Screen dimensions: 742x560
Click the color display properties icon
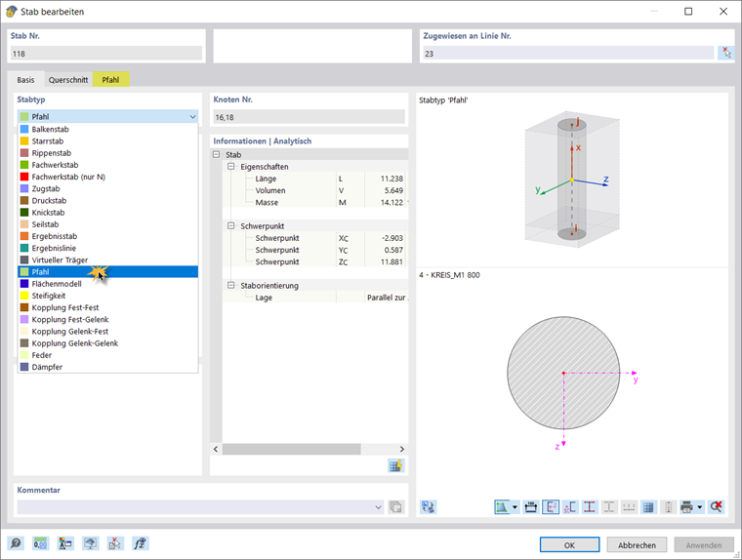(x=65, y=543)
